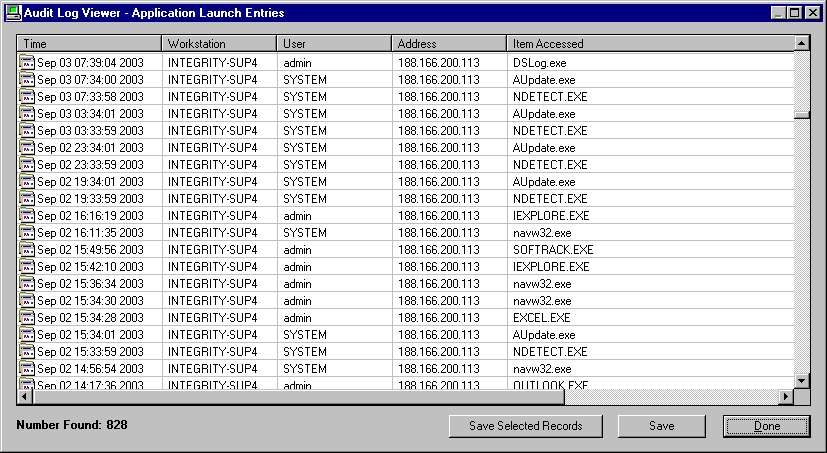Click the icon for Sep 02 16:11:35 entry
The image size is (827, 453).
pyautogui.click(x=27, y=232)
